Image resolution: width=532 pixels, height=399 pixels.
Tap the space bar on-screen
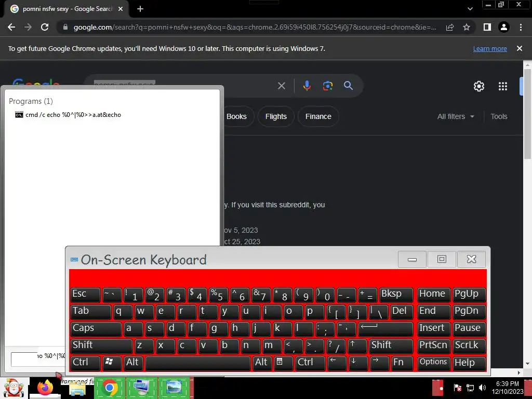198,363
